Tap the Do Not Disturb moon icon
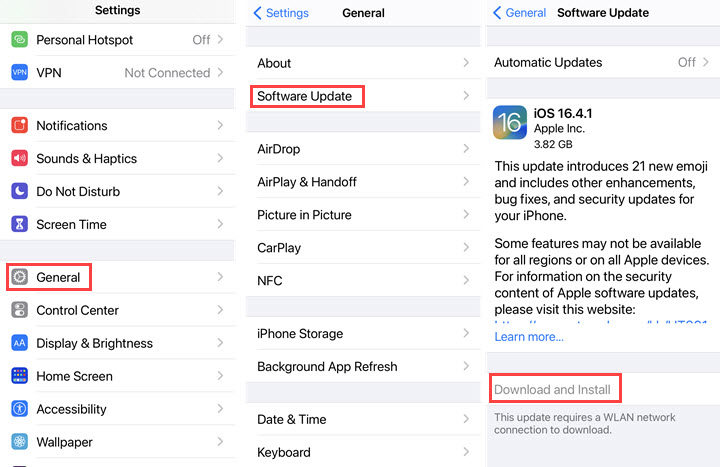The image size is (720, 467). click(19, 191)
